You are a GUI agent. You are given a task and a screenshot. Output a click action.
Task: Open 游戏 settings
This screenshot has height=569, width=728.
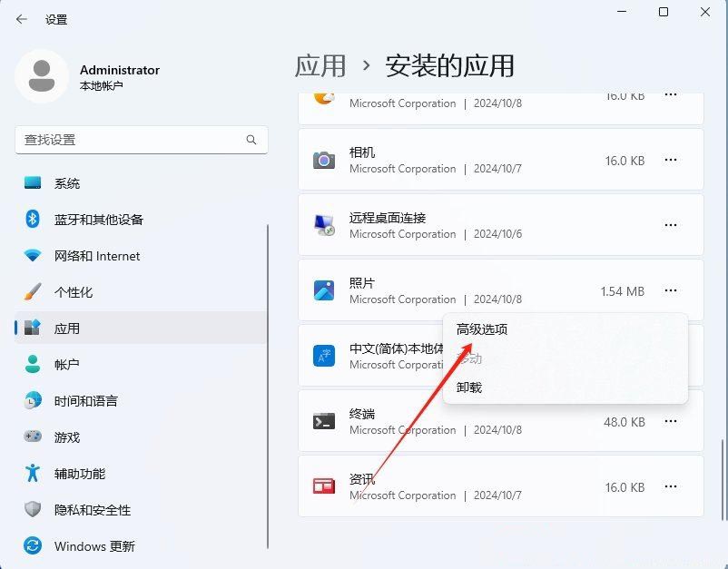[141, 437]
